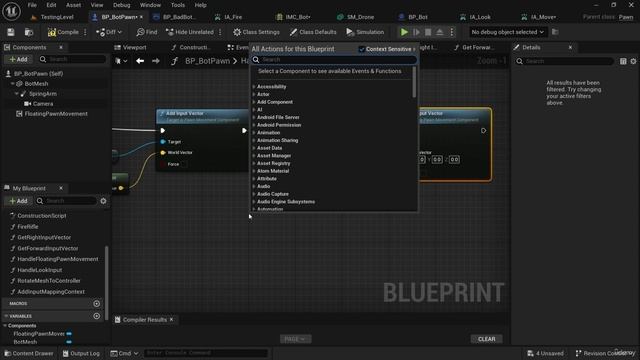Open the Content Drawer
The height and width of the screenshot is (360, 640).
[x=29, y=353]
